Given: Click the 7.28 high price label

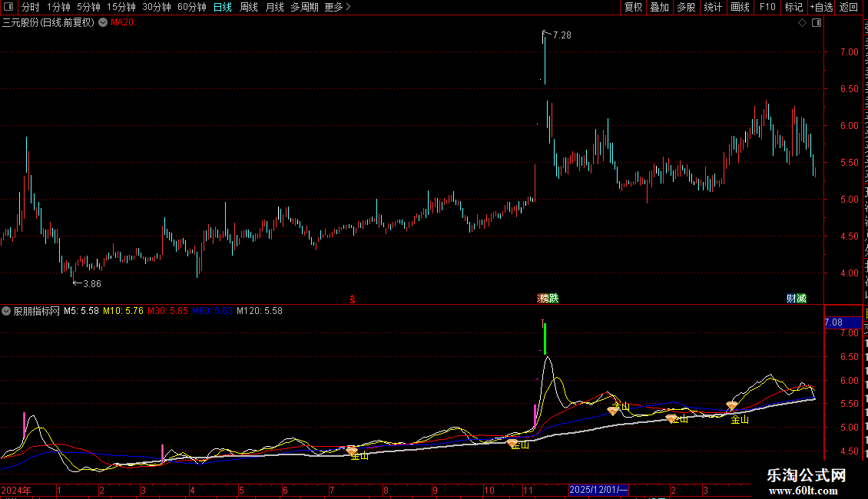Looking at the screenshot, I should pyautogui.click(x=562, y=35).
